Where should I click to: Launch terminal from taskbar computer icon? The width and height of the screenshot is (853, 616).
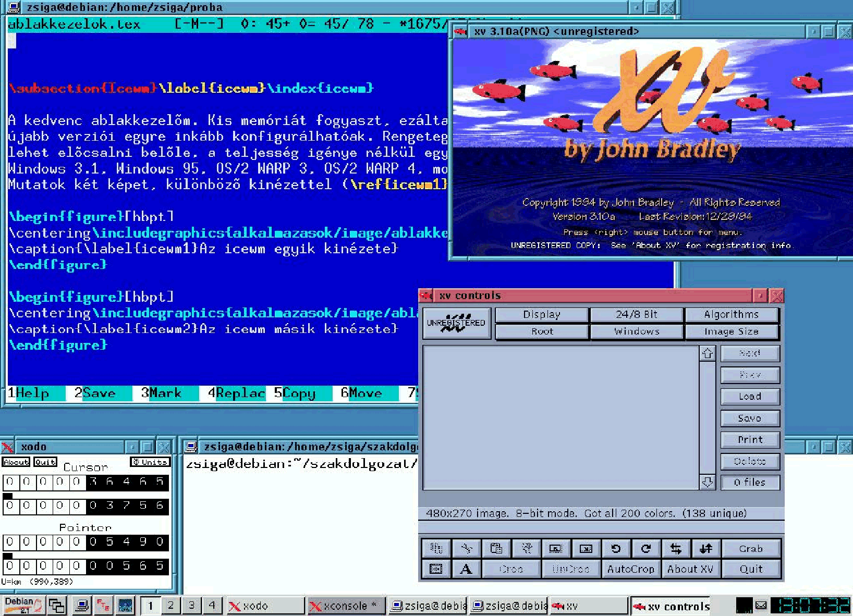coord(81,606)
